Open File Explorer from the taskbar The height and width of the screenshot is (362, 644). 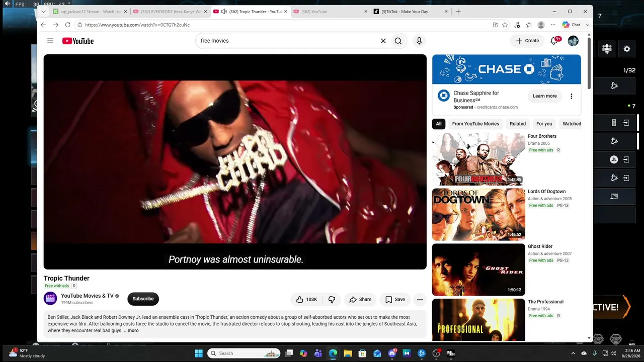point(348,353)
